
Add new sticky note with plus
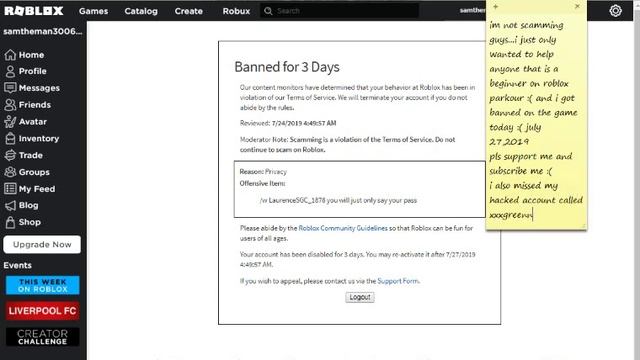496,7
